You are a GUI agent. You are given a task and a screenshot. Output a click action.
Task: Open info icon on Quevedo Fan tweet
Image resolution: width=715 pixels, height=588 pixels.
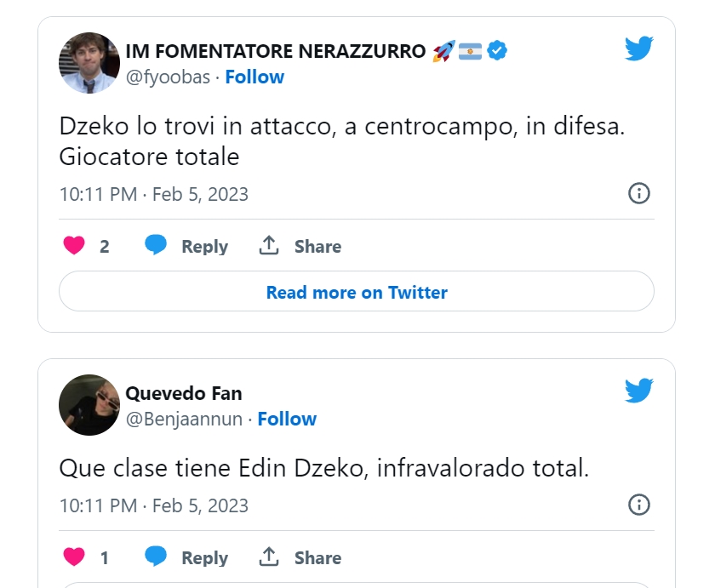638,505
